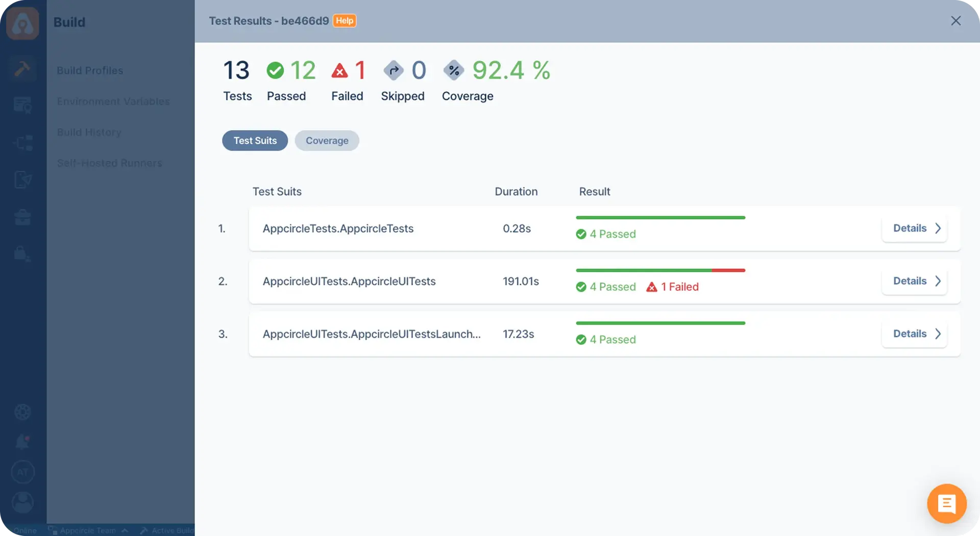Expand details chevron for AppcircleUITests row
Screen dimensions: 980x536
point(938,281)
